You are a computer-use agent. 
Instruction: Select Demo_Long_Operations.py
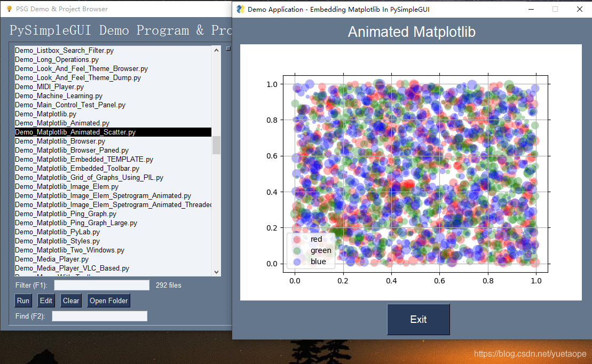point(113,59)
